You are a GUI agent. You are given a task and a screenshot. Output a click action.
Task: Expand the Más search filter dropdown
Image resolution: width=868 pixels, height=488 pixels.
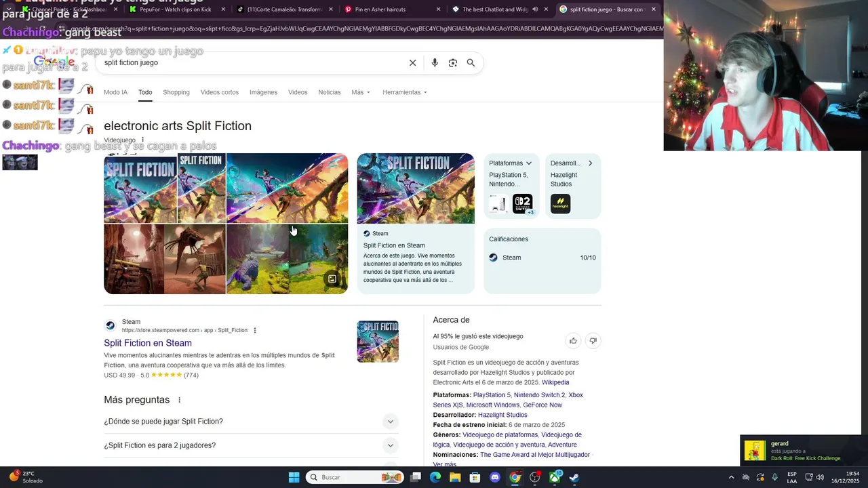tap(361, 92)
